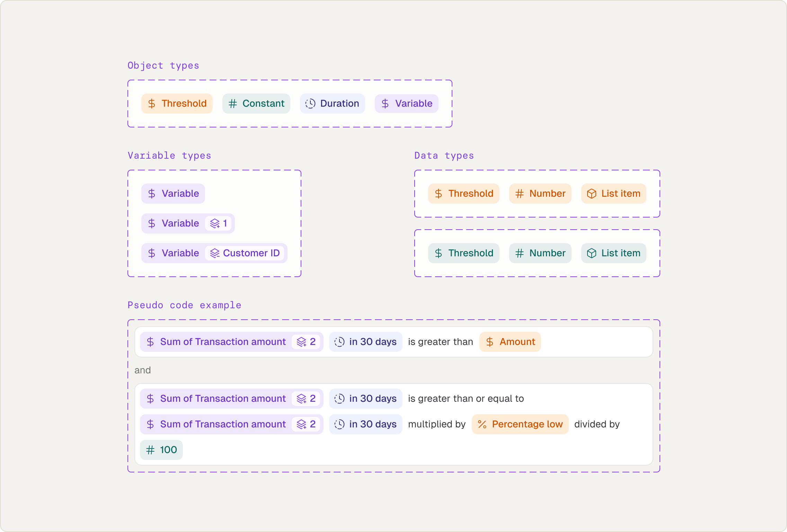
Task: Click the cube icon in the teal List item chip
Action: click(x=592, y=253)
